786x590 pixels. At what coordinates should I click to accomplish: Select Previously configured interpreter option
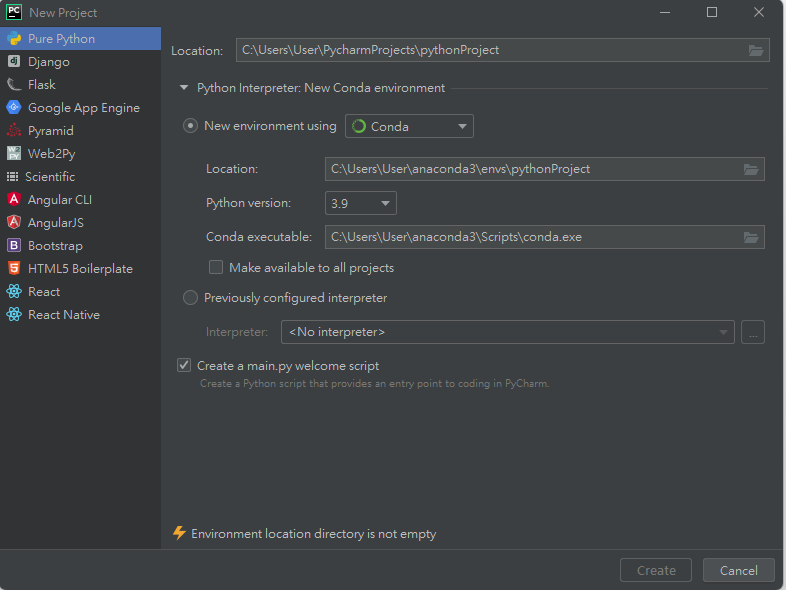190,298
